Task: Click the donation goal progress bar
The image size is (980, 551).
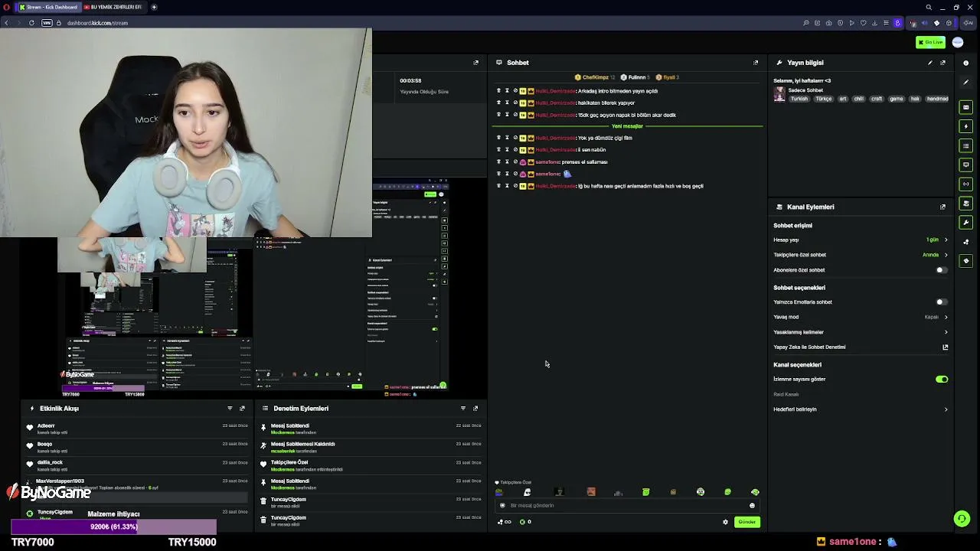Action: tap(113, 527)
